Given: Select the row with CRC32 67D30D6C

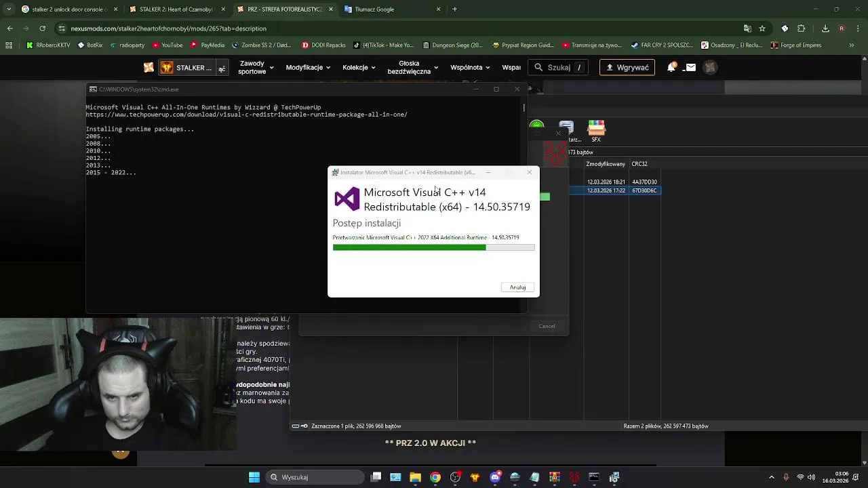Looking at the screenshot, I should pos(615,190).
